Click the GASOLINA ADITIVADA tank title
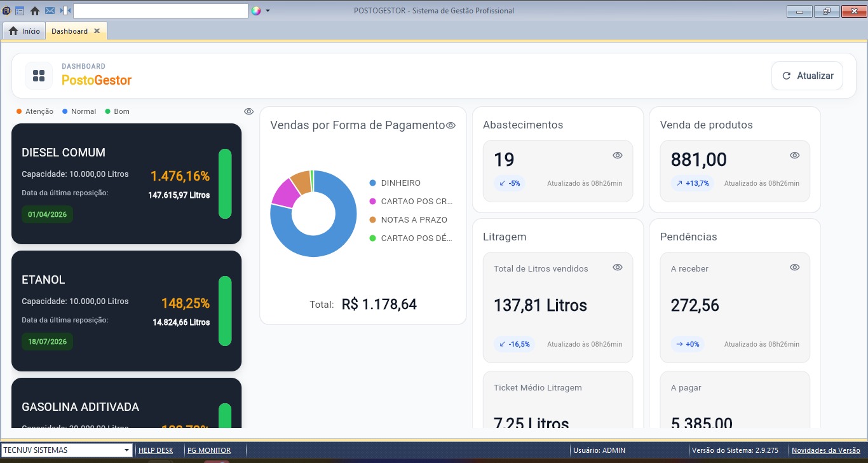This screenshot has height=463, width=868. coord(80,407)
